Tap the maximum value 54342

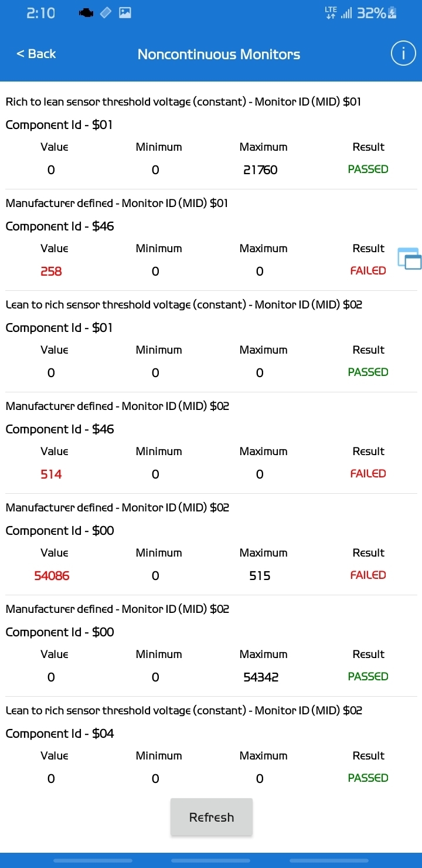pos(261,677)
